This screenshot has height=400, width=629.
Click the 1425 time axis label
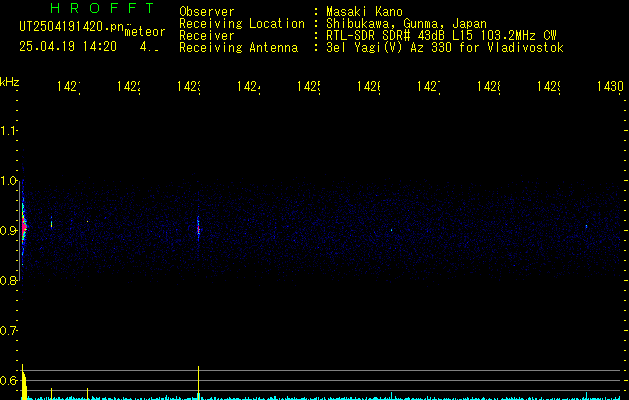click(308, 87)
